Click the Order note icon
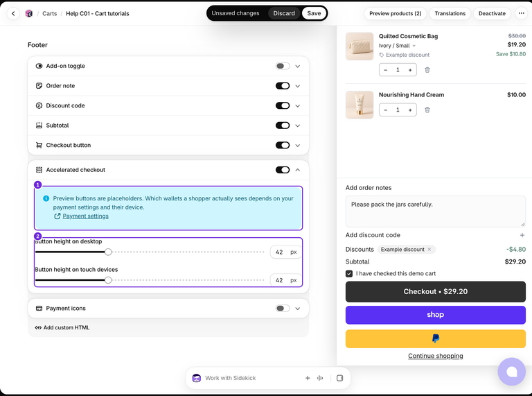This screenshot has height=396, width=532. click(39, 85)
